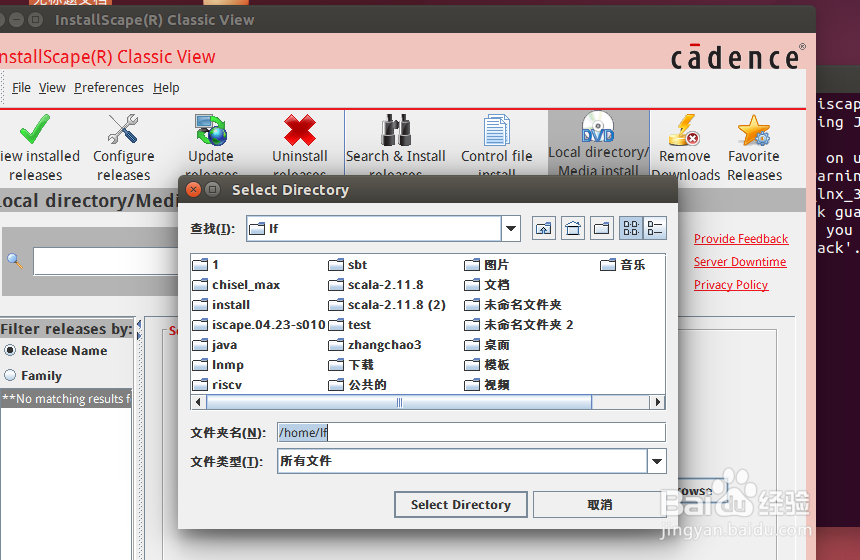This screenshot has height=560, width=860.
Task: Select the 未命名文件夹 2 folder
Action: tap(519, 325)
